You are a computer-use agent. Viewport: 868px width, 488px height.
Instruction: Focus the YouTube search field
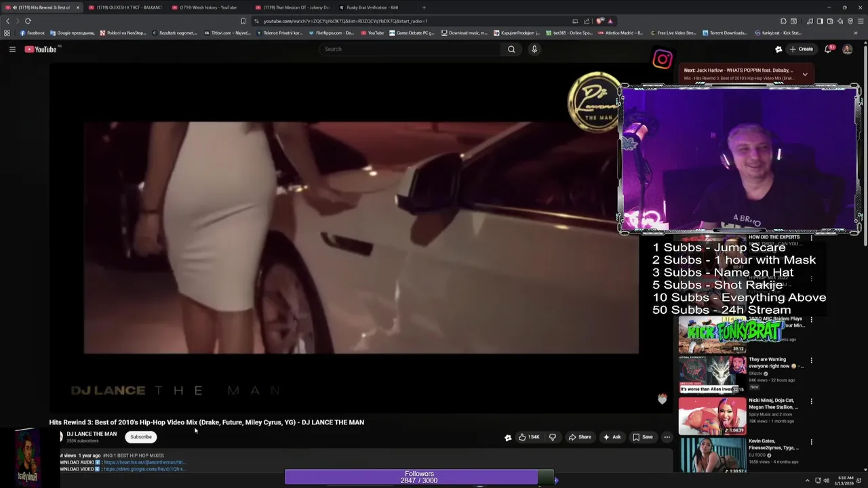(x=410, y=49)
